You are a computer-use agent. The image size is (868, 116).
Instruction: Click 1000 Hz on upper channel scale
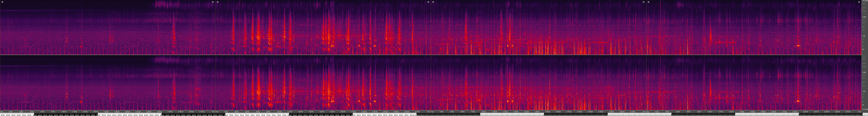point(864,17)
